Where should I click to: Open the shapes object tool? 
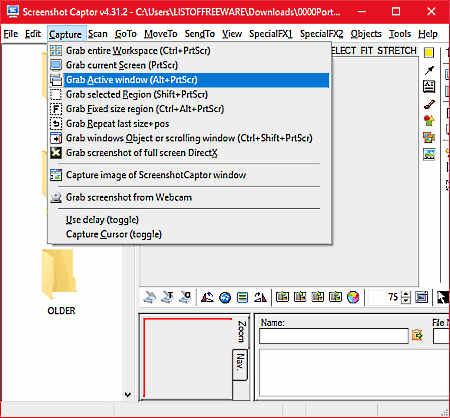(429, 120)
